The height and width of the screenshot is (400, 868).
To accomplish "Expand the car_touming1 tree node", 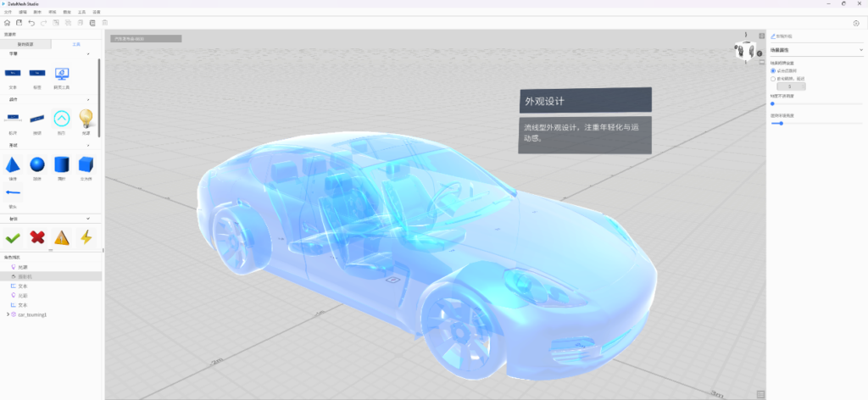I will tap(7, 314).
